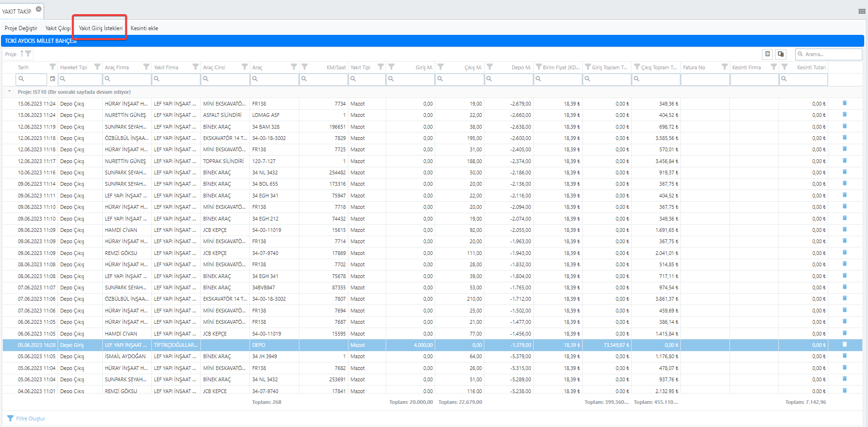Close the YAKIT TAKİP tab
Screen dimensions: 868x427
click(x=39, y=9)
